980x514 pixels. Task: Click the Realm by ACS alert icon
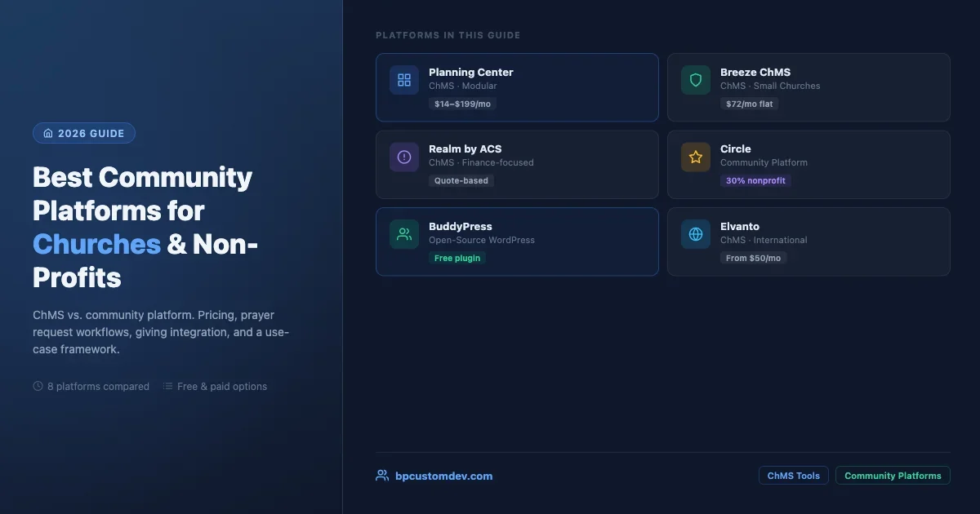[404, 157]
